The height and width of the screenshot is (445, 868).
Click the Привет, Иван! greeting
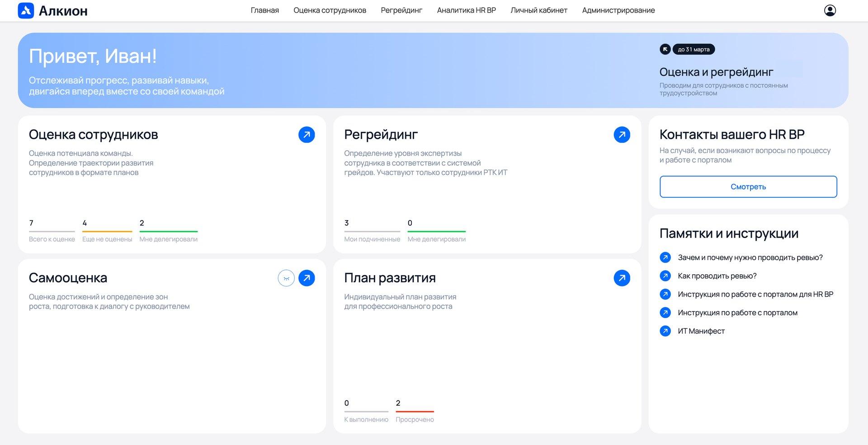pyautogui.click(x=93, y=56)
